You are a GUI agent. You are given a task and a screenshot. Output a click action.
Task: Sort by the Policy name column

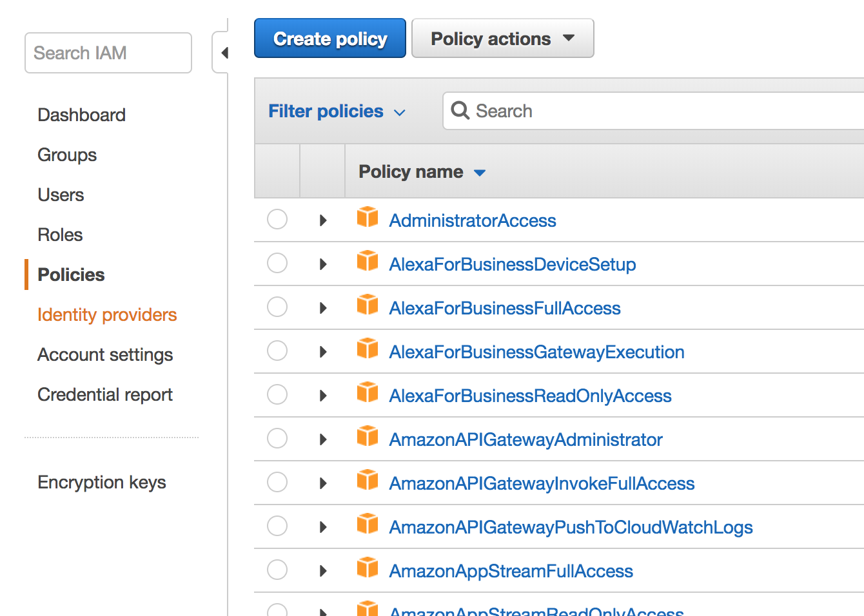(422, 172)
